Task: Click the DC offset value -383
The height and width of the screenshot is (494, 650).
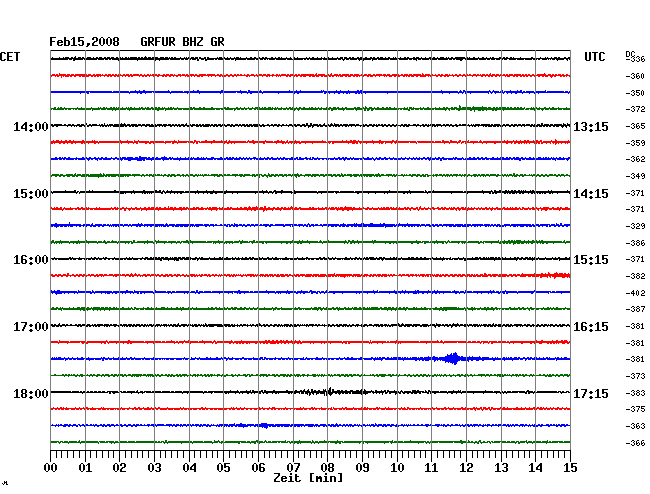Action: click(x=635, y=393)
